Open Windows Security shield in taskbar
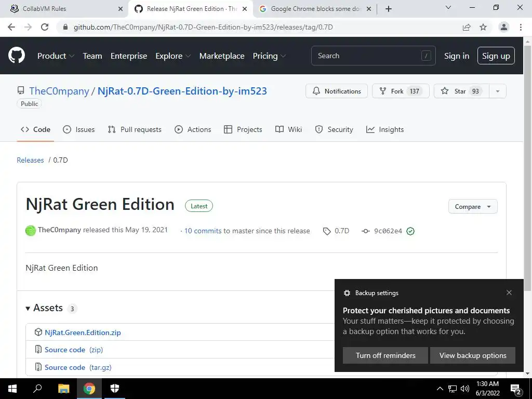This screenshot has height=399, width=532. coord(115,389)
